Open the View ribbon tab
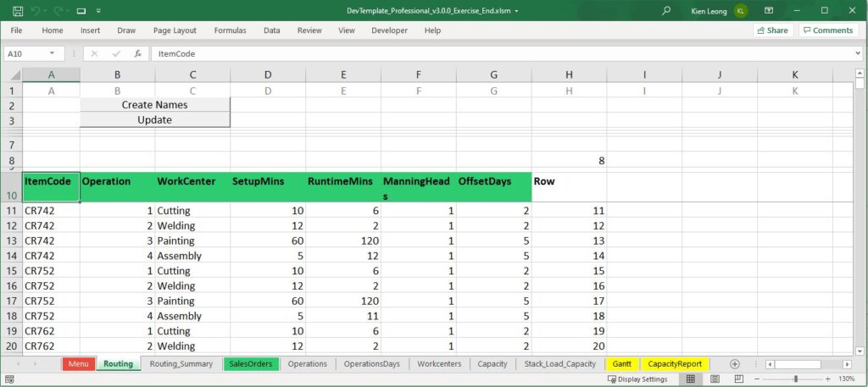Screen dimensions: 868x387 tap(347, 30)
